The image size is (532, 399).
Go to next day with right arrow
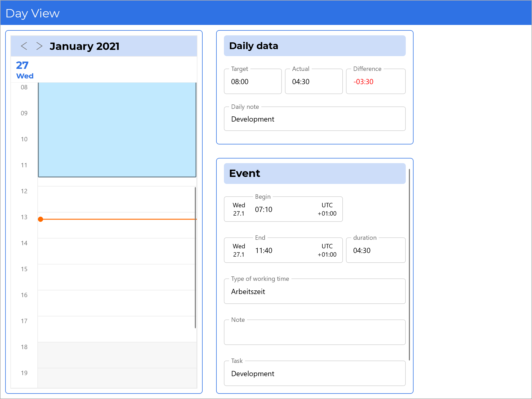tap(39, 46)
